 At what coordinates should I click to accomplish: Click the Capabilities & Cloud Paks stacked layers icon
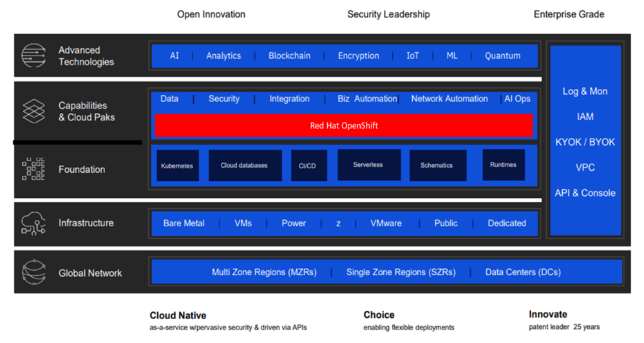click(x=33, y=111)
